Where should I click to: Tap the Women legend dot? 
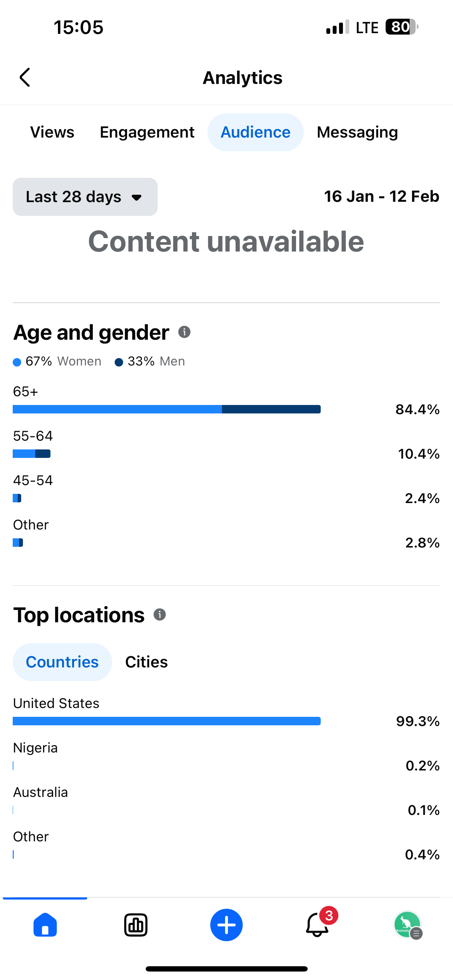tap(17, 362)
